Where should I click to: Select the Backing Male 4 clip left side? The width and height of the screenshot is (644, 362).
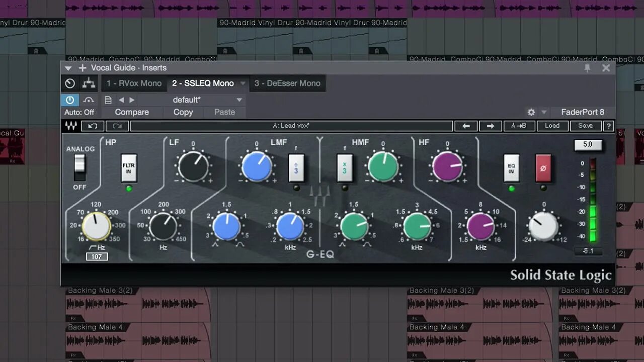click(x=138, y=340)
